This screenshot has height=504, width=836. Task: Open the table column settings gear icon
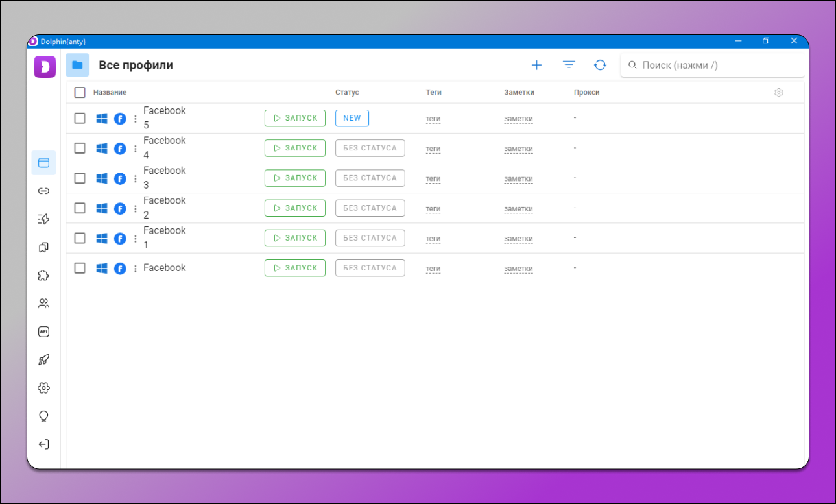click(x=779, y=93)
